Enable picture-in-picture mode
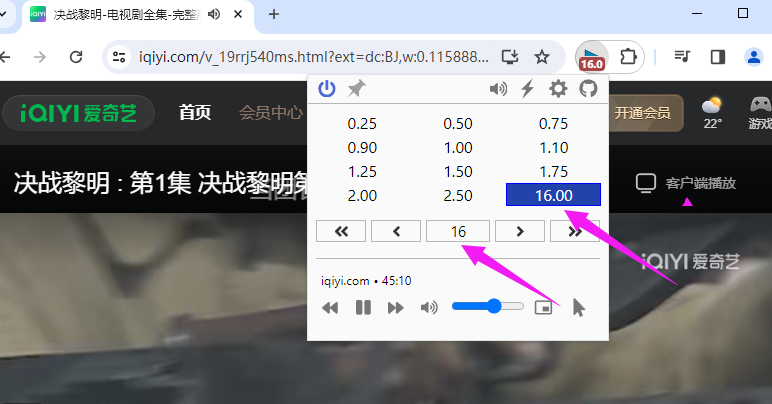Image resolution: width=772 pixels, height=404 pixels. click(x=544, y=308)
